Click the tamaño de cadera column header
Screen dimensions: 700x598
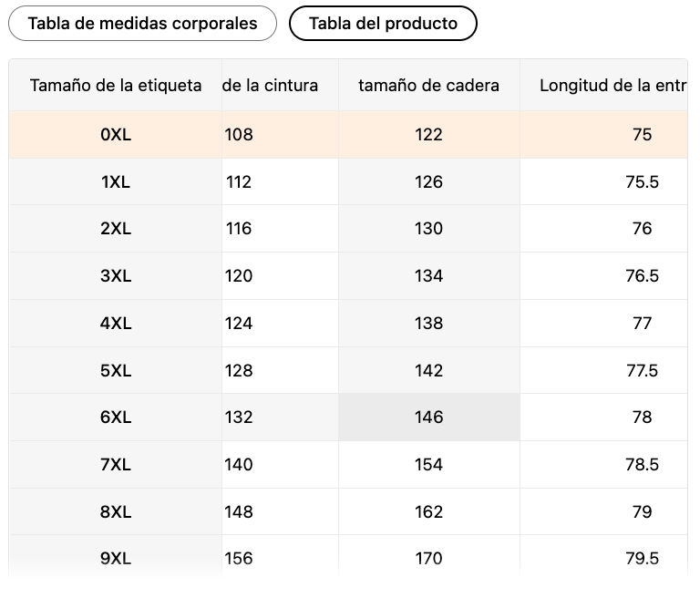[x=429, y=86]
